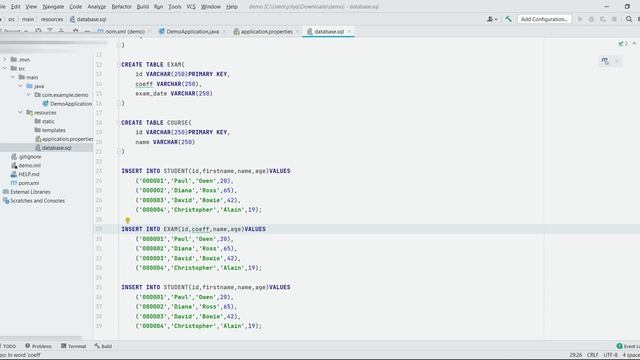Hide the project panel with minus icon
The width and height of the screenshot is (640, 360).
click(87, 31)
